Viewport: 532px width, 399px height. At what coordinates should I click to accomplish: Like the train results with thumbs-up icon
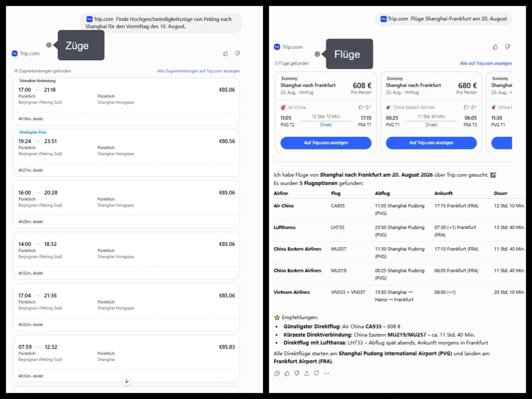tap(225, 53)
